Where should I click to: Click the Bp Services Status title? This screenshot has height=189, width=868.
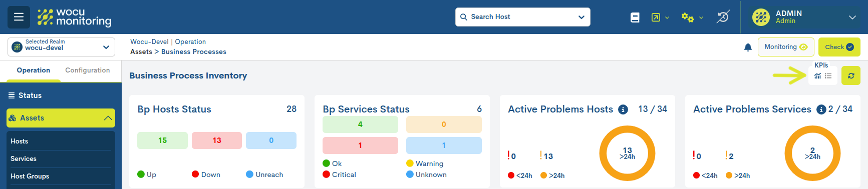pyautogui.click(x=366, y=109)
